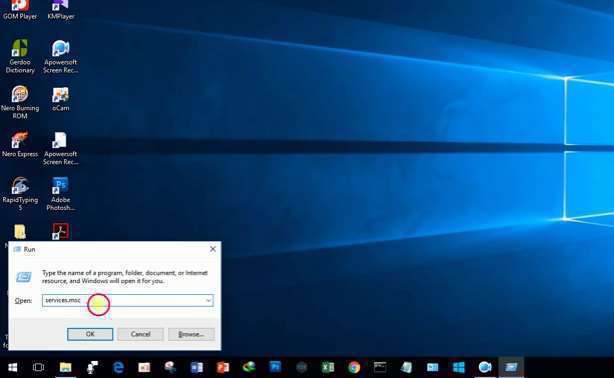Viewport: 614px width, 378px height.
Task: Open File Explorer from the taskbar
Action: pos(65,367)
